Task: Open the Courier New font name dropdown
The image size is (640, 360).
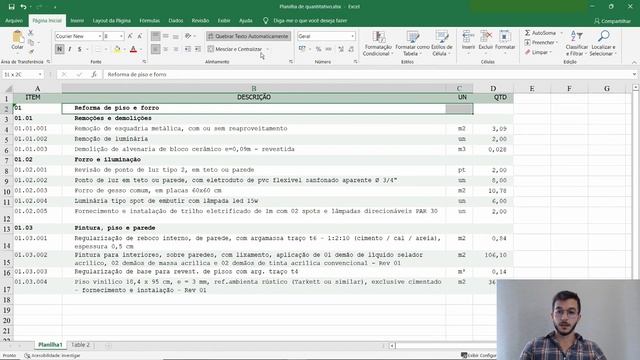Action: pyautogui.click(x=100, y=36)
